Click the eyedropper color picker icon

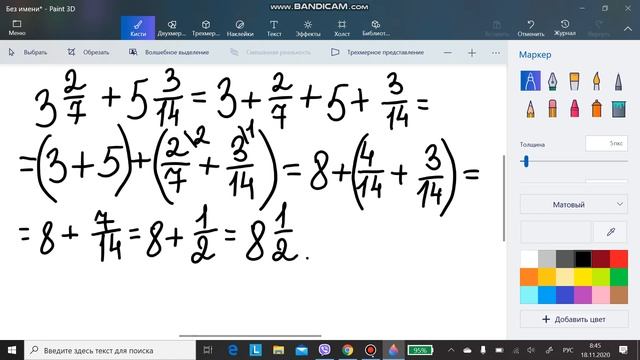[611, 232]
